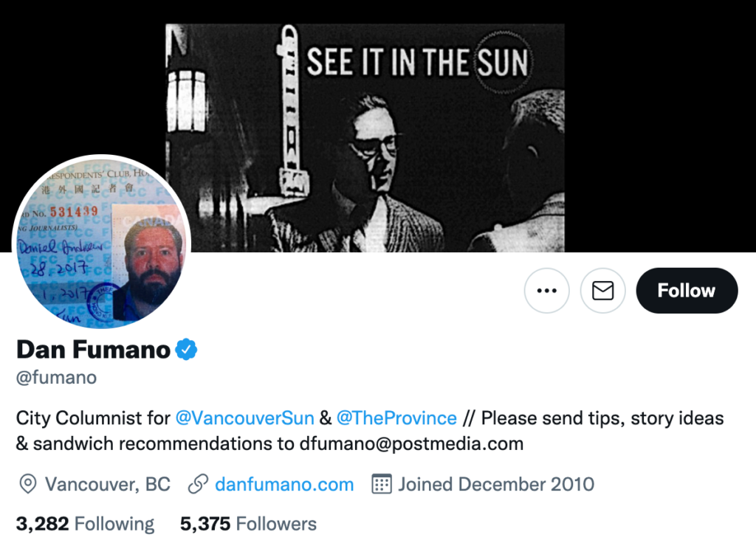Open the three-dot more options menu
Viewport: 756px width, 543px height.
click(546, 291)
